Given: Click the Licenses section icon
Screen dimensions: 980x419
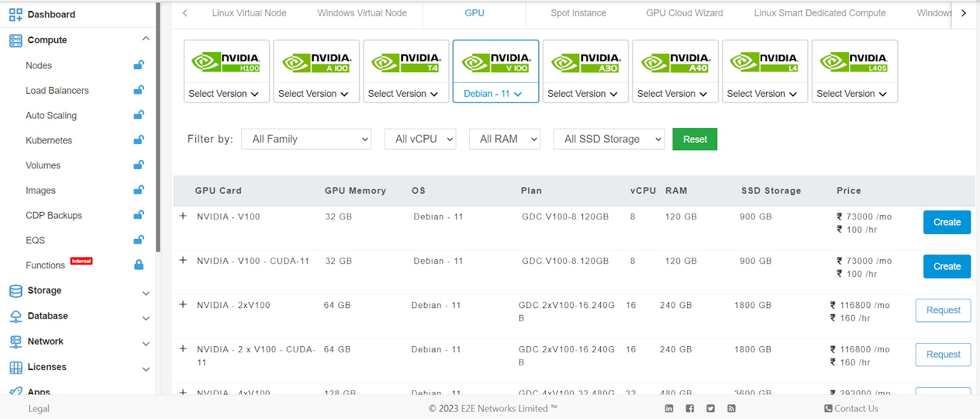Looking at the screenshot, I should tap(16, 368).
